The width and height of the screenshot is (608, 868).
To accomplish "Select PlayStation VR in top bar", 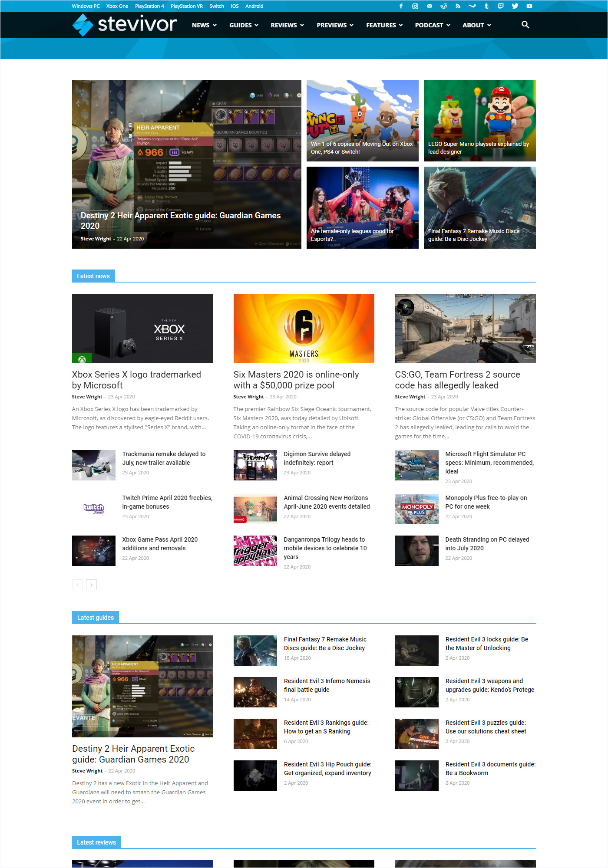I will (x=187, y=6).
